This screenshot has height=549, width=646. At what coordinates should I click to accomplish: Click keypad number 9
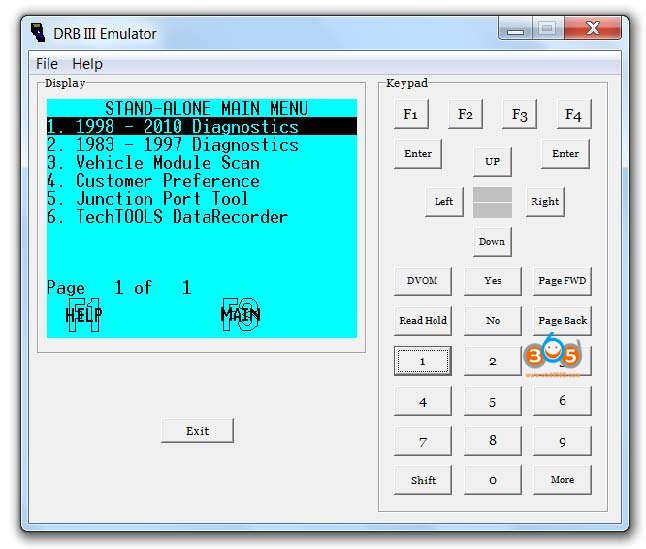[x=562, y=441]
